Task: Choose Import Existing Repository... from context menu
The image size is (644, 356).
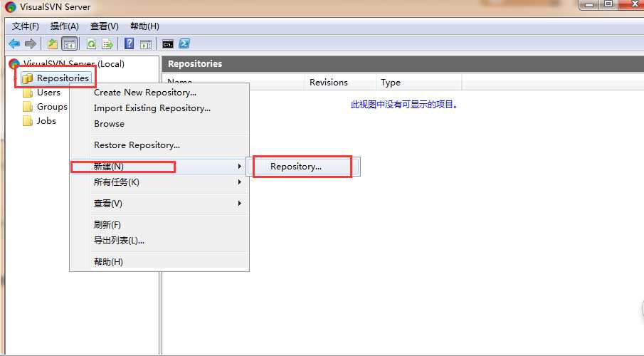Action: [x=159, y=108]
